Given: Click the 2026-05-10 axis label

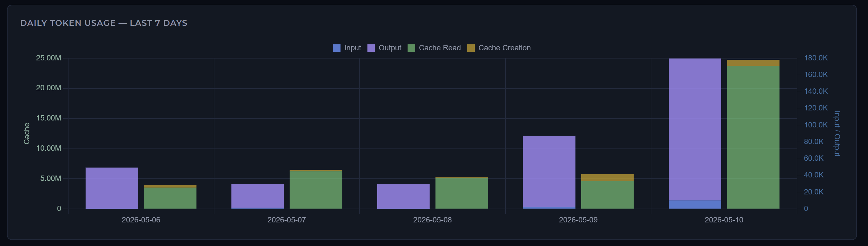Looking at the screenshot, I should click(x=724, y=220).
